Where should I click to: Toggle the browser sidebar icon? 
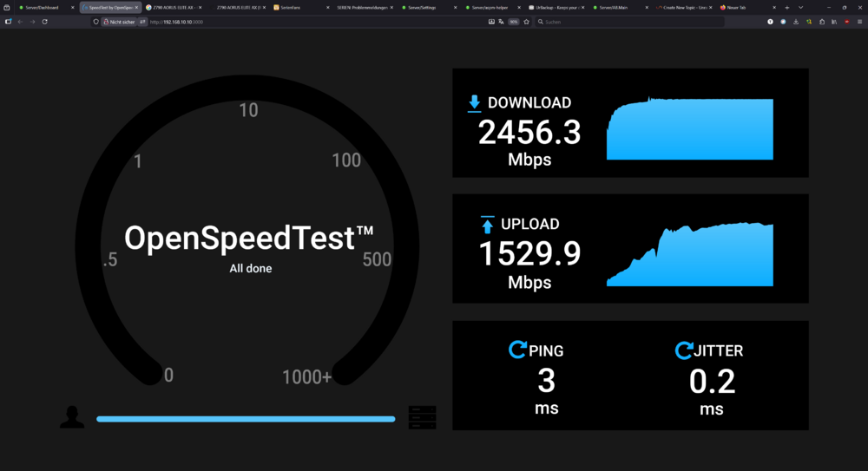click(x=9, y=22)
